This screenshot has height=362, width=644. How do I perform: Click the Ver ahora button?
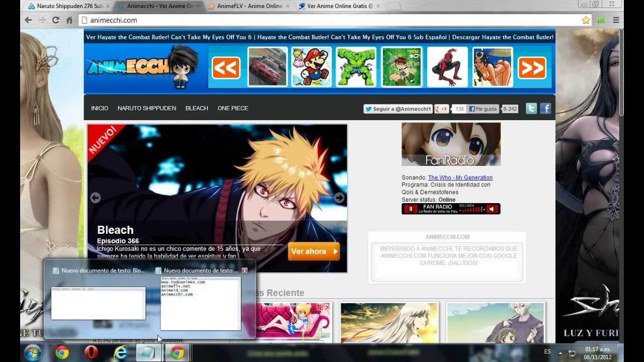pos(314,251)
